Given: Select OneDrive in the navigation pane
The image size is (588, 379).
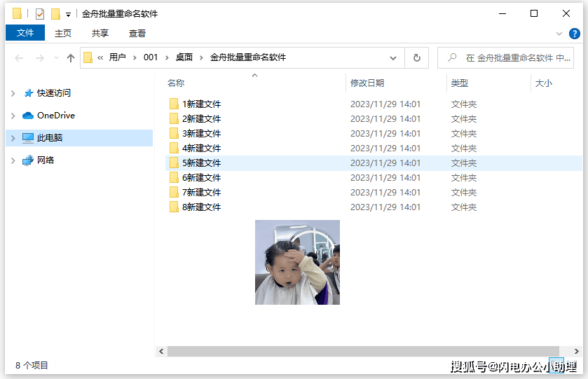Looking at the screenshot, I should tap(56, 116).
